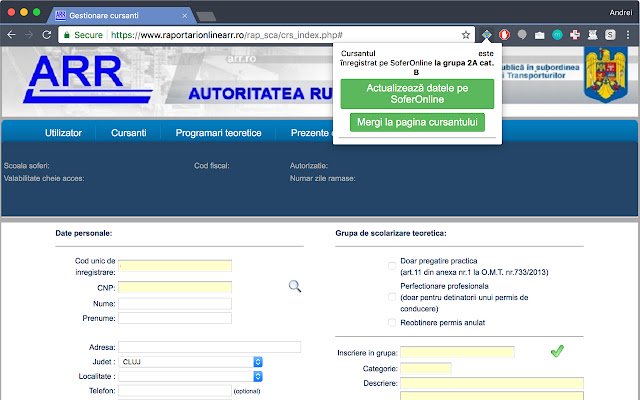
Task: Click the Adresa input field
Action: click(209, 347)
